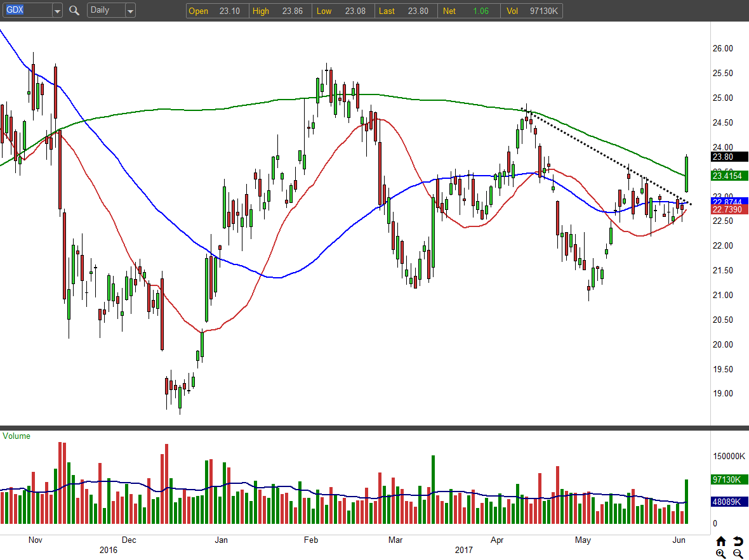Screen dimensions: 749x560
Task: Click the Net 1.06 value
Action: (481, 11)
